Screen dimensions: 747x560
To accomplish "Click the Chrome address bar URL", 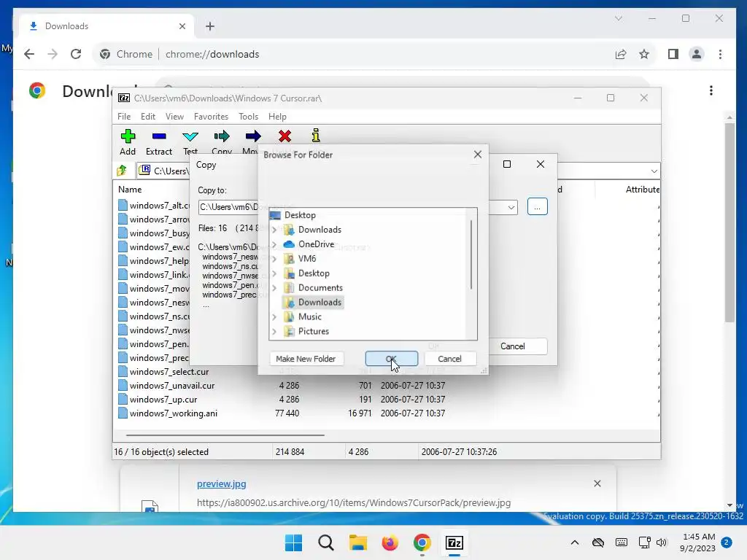I will (x=212, y=54).
